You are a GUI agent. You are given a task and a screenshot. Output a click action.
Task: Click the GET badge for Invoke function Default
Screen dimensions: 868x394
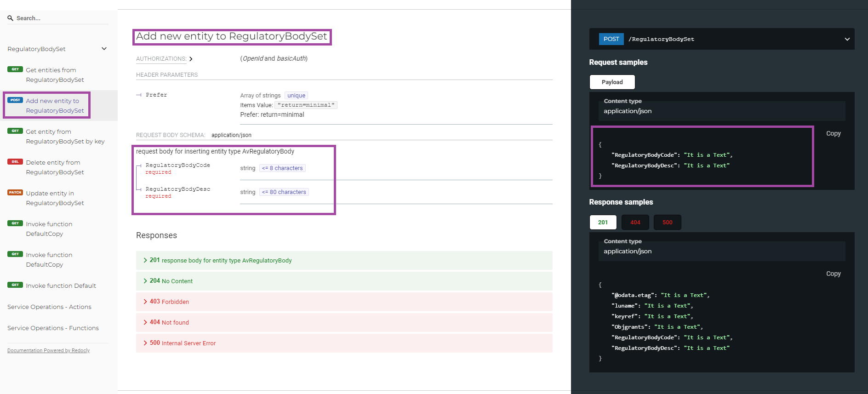point(15,285)
